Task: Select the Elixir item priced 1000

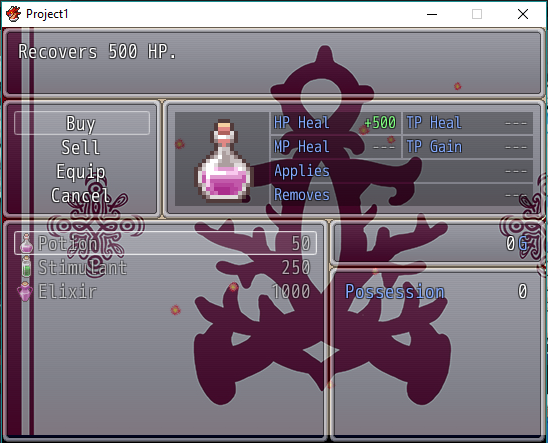Action: (x=165, y=291)
